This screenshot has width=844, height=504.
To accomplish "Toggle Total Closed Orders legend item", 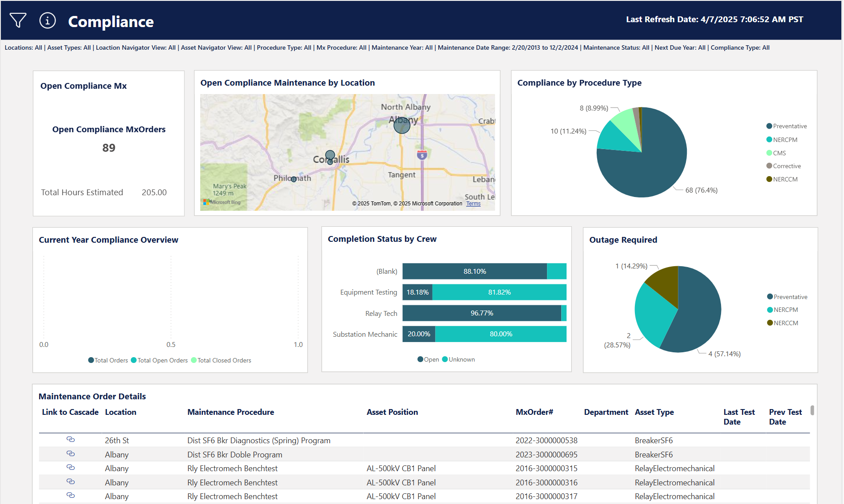I will (221, 360).
